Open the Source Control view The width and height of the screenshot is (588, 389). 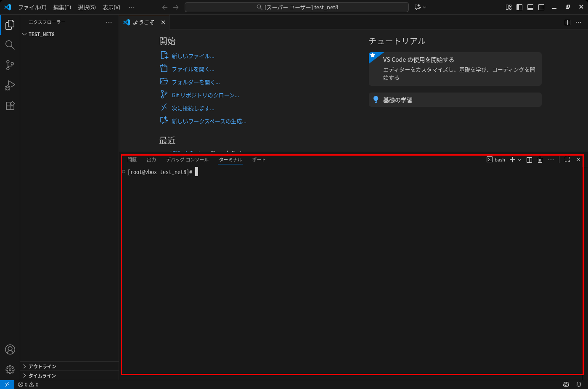tap(10, 65)
